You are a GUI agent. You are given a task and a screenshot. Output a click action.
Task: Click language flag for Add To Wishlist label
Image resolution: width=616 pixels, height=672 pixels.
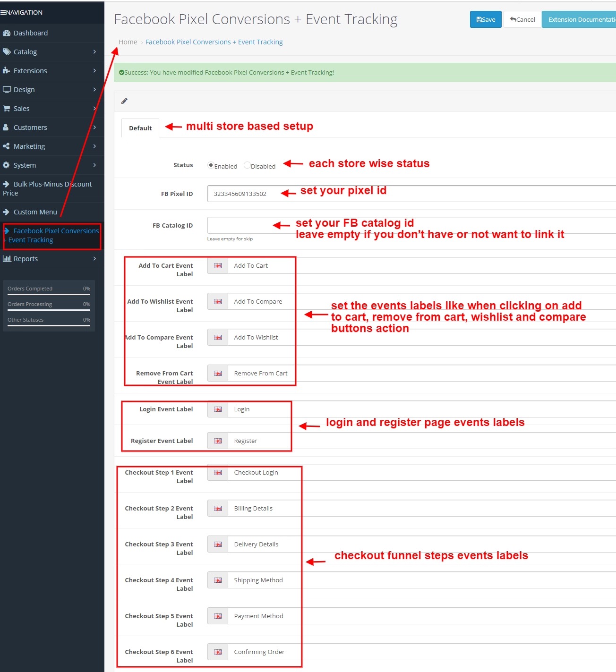[218, 302]
